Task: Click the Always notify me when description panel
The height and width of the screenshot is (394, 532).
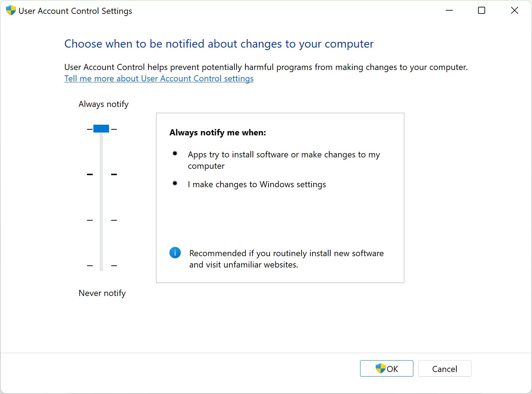Action: (280, 197)
